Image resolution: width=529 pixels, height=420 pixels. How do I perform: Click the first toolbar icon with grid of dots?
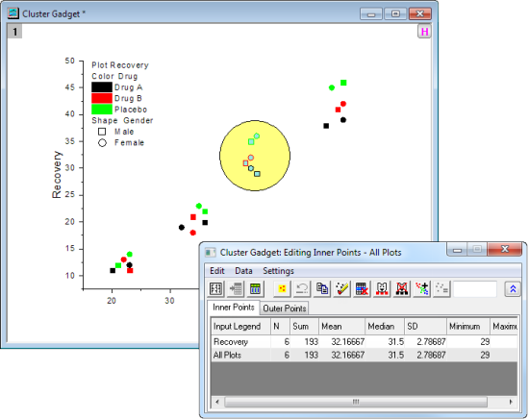tap(215, 289)
